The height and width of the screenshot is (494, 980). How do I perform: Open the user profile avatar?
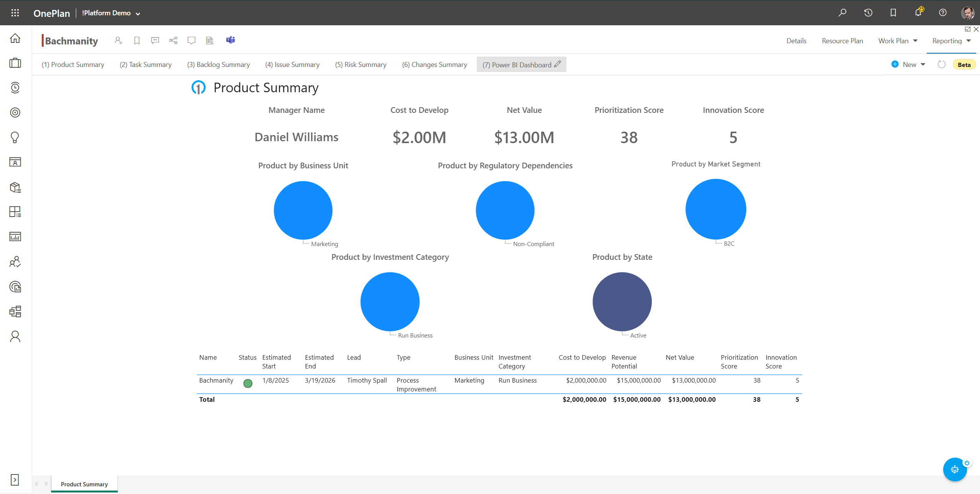coord(968,13)
